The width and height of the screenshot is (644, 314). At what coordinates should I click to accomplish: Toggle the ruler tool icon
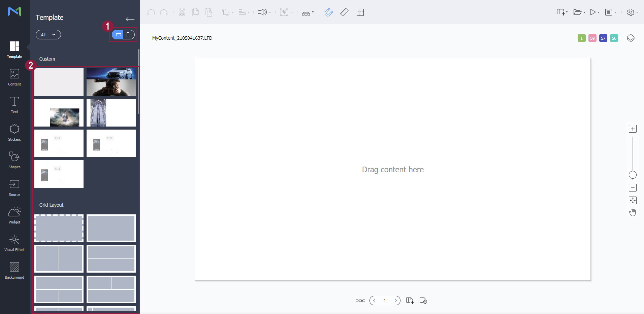[344, 12]
